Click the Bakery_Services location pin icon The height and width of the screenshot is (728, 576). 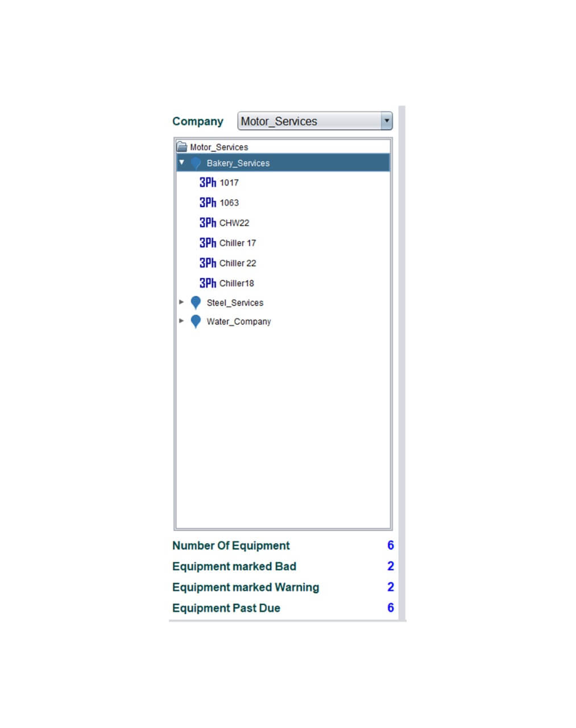click(196, 163)
